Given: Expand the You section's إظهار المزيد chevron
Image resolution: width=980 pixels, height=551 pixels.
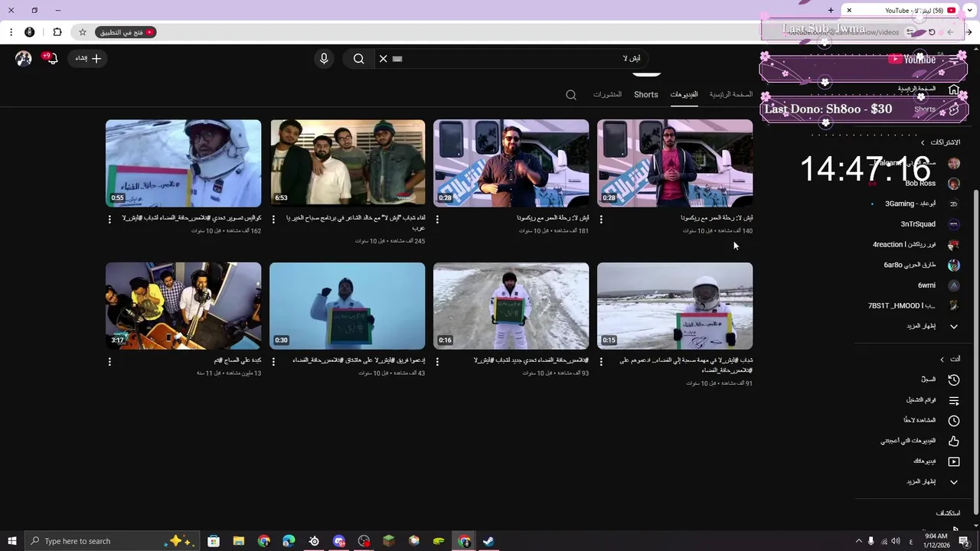Looking at the screenshot, I should coord(954,482).
